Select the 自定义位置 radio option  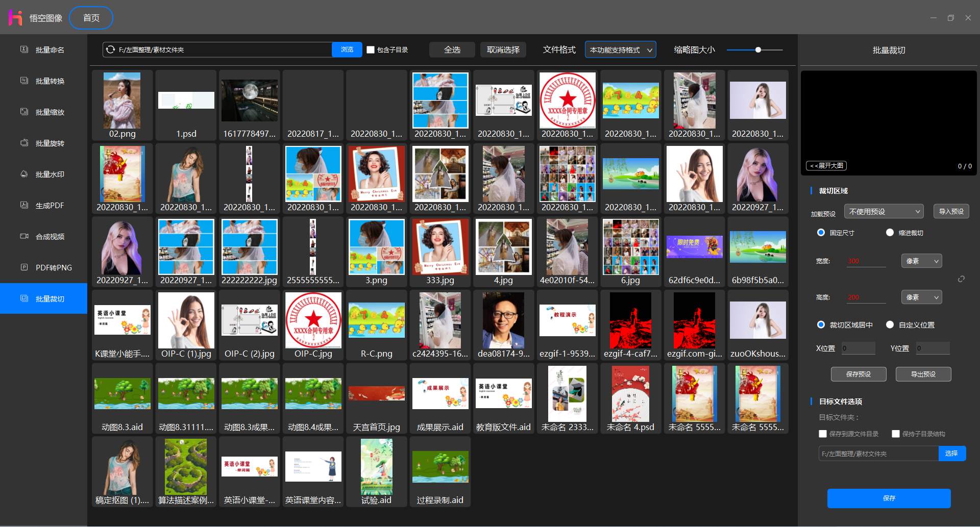tap(890, 325)
